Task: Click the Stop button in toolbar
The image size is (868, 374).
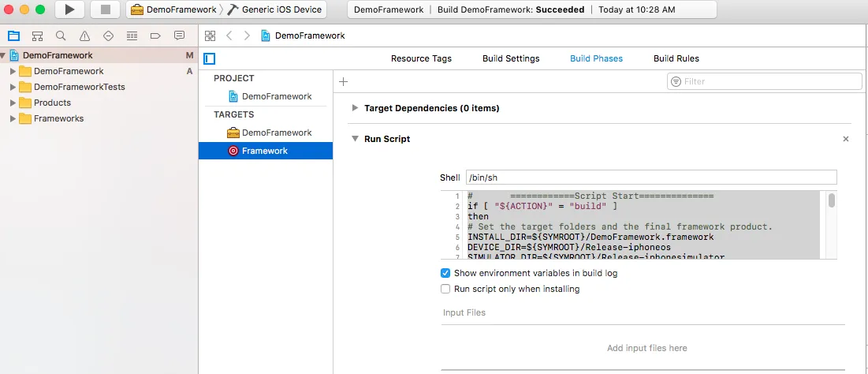Action: click(x=105, y=9)
